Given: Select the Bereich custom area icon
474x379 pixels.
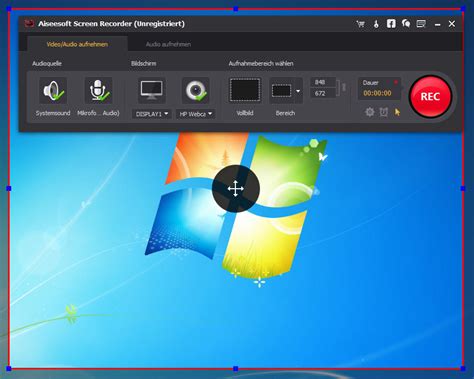Looking at the screenshot, I should pos(282,91).
